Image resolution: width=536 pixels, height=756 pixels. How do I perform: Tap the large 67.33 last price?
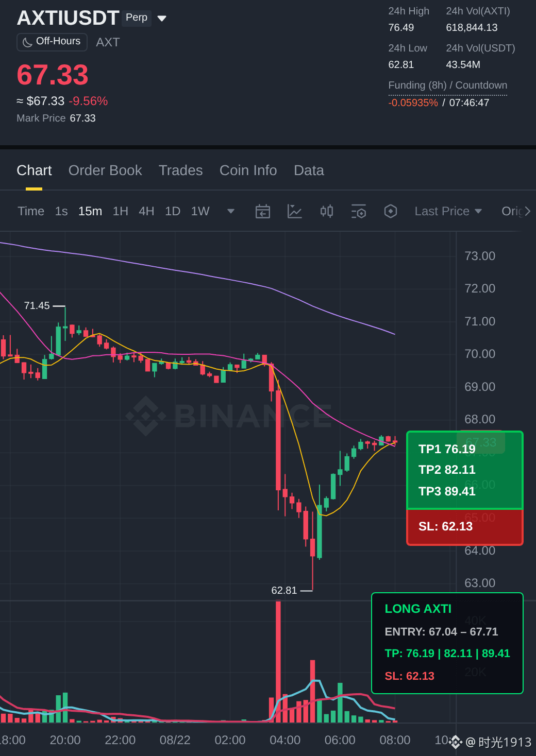(x=53, y=75)
